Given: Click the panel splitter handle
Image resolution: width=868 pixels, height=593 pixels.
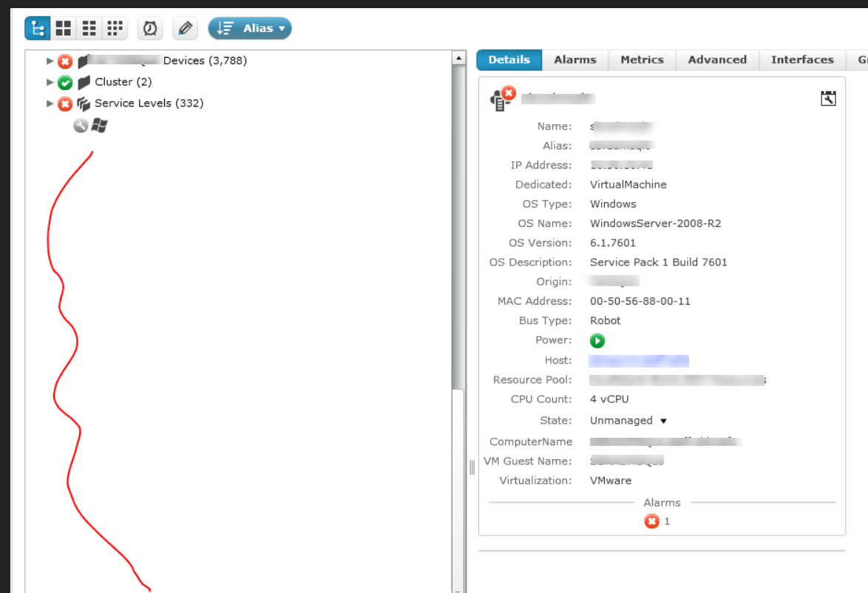Looking at the screenshot, I should (472, 467).
